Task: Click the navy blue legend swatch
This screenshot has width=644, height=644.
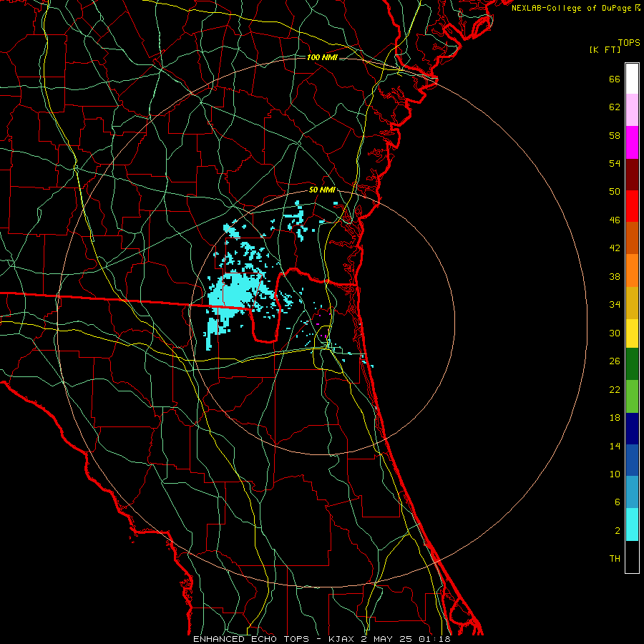Action: tap(632, 428)
